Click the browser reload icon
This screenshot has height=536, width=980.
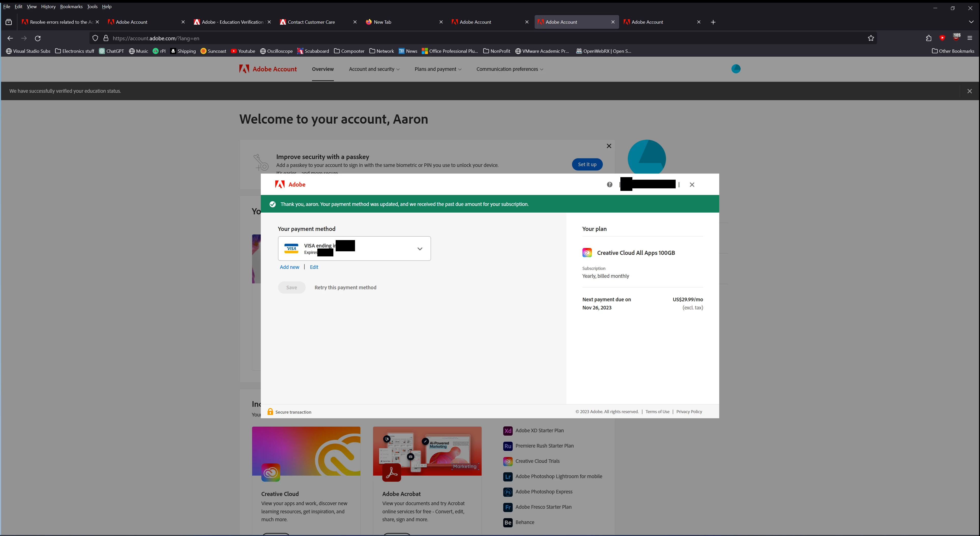click(x=38, y=38)
